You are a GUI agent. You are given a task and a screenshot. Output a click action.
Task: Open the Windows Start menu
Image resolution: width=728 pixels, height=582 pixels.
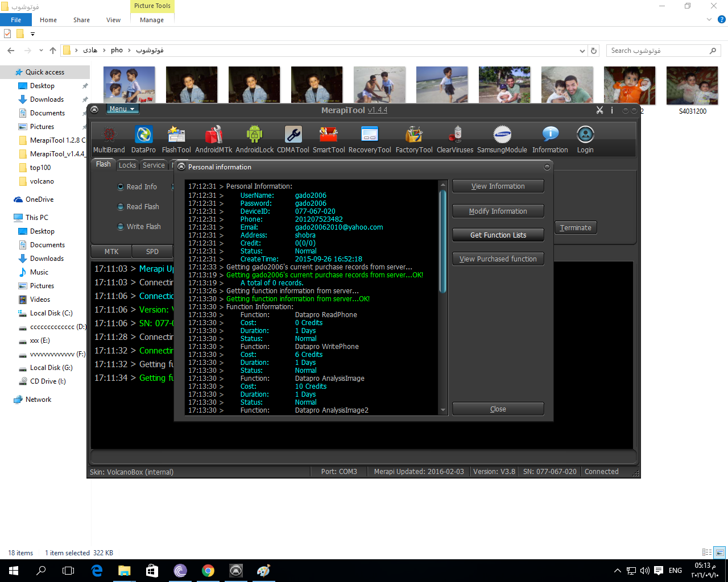(x=14, y=571)
